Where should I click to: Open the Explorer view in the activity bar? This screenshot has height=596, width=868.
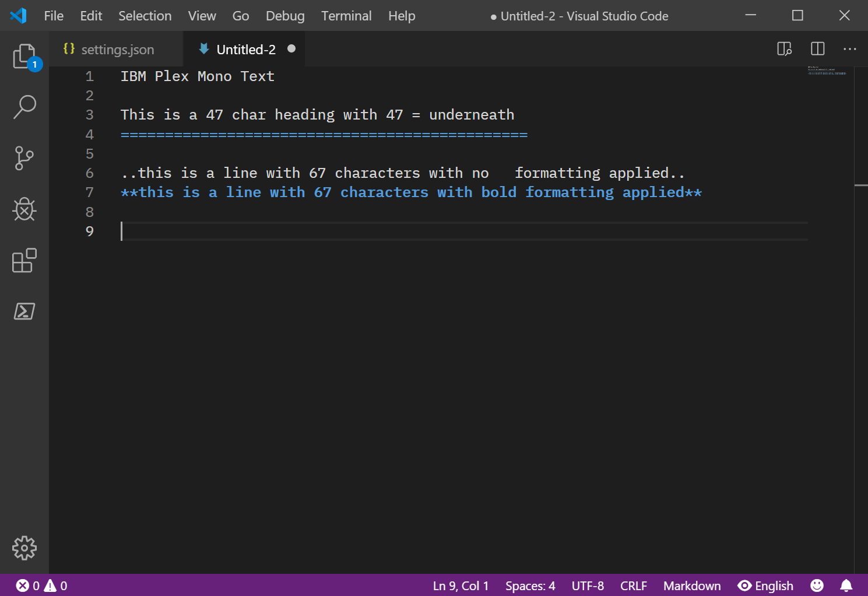24,56
